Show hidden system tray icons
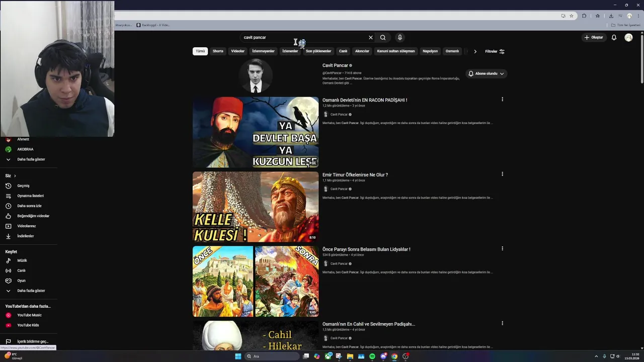644x362 pixels. coord(597,356)
